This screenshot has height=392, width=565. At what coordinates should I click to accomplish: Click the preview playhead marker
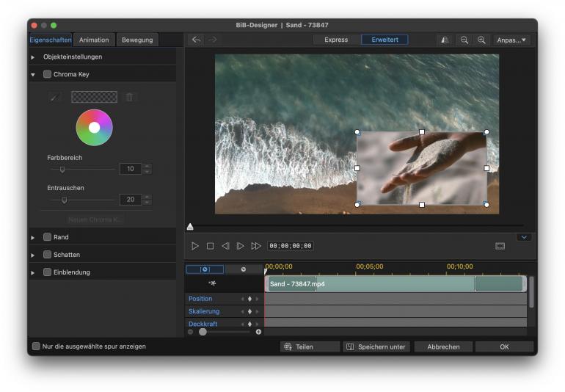click(x=190, y=227)
